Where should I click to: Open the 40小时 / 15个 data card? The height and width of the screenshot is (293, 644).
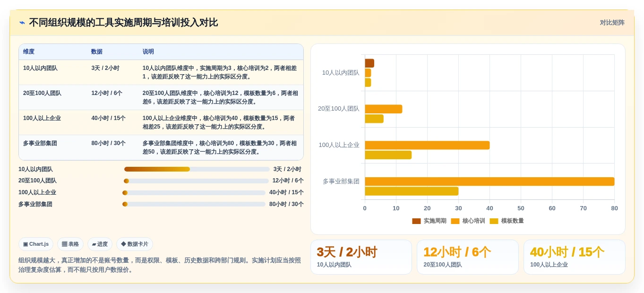[574, 257]
